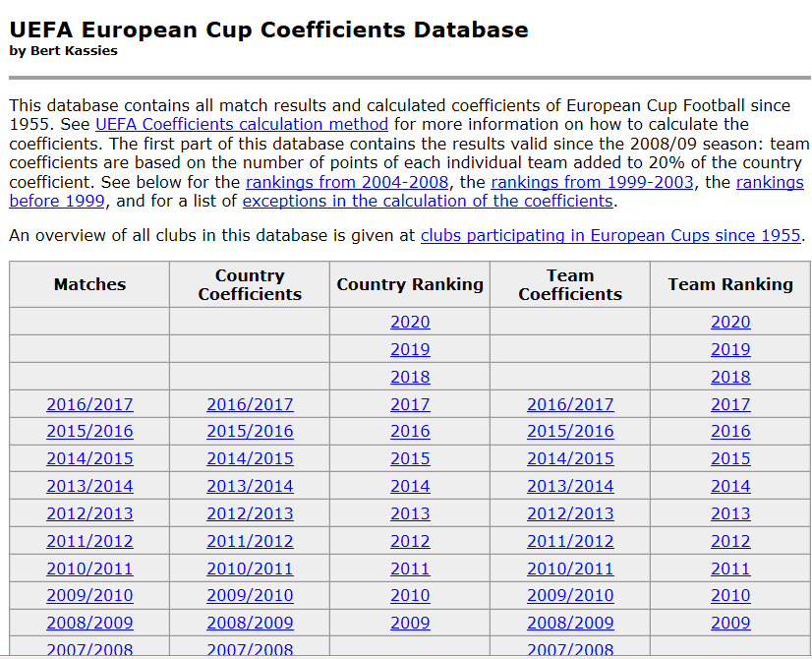Open Matches 2012/2013
This screenshot has height=659, width=812.
90,513
